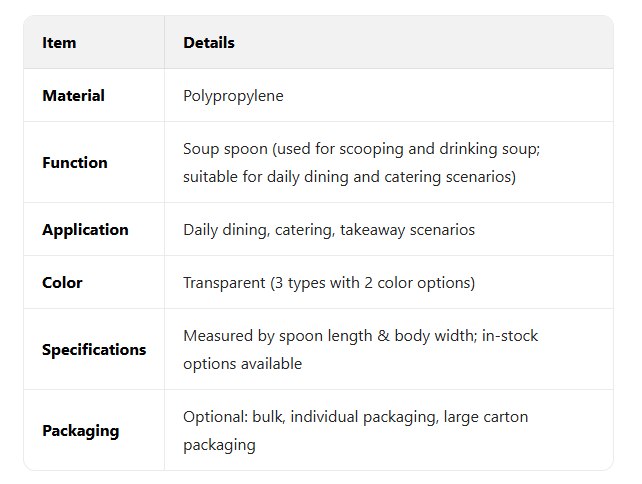Image resolution: width=642 pixels, height=484 pixels.
Task: Click the 'Polypropylene' material value
Action: pos(233,96)
